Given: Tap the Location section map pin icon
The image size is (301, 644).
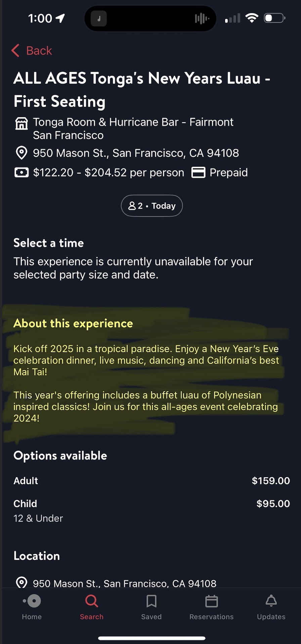Looking at the screenshot, I should (x=21, y=583).
